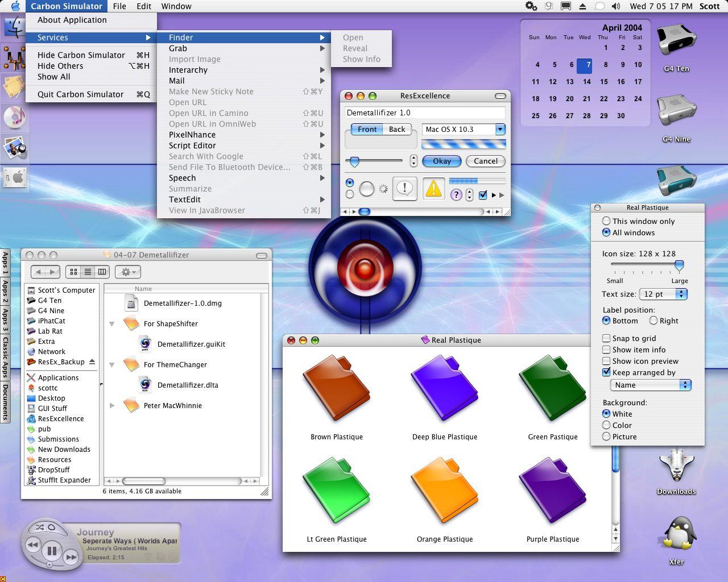Click the volume icon in menu bar
This screenshot has height=582, width=728.
[615, 6]
